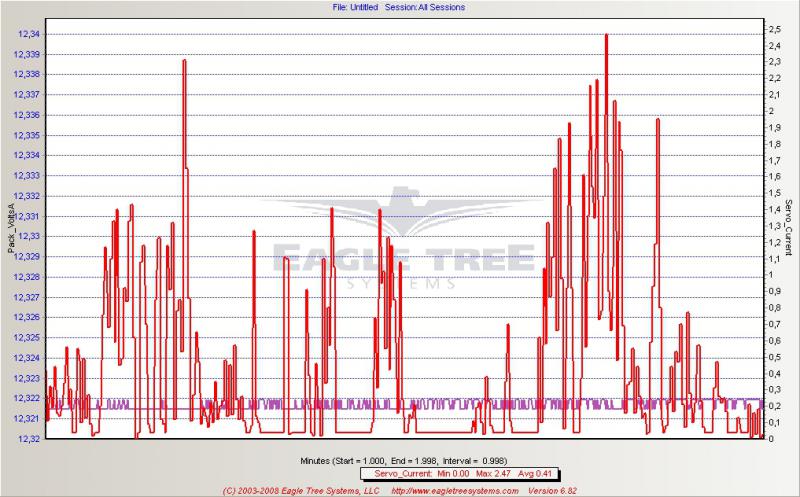This screenshot has width=800, height=497.
Task: Click the Session: All Sessions header text
Action: 423,7
